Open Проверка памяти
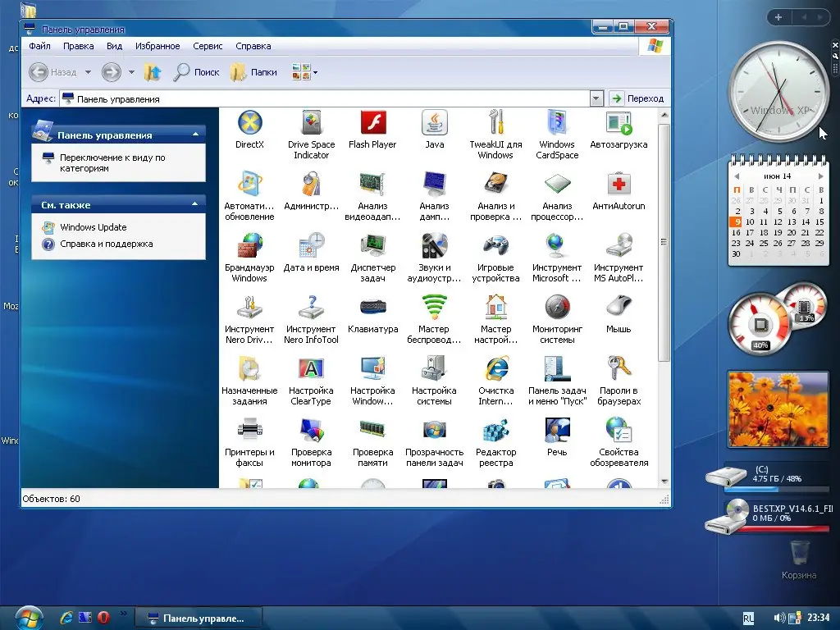This screenshot has height=630, width=840. click(x=373, y=442)
